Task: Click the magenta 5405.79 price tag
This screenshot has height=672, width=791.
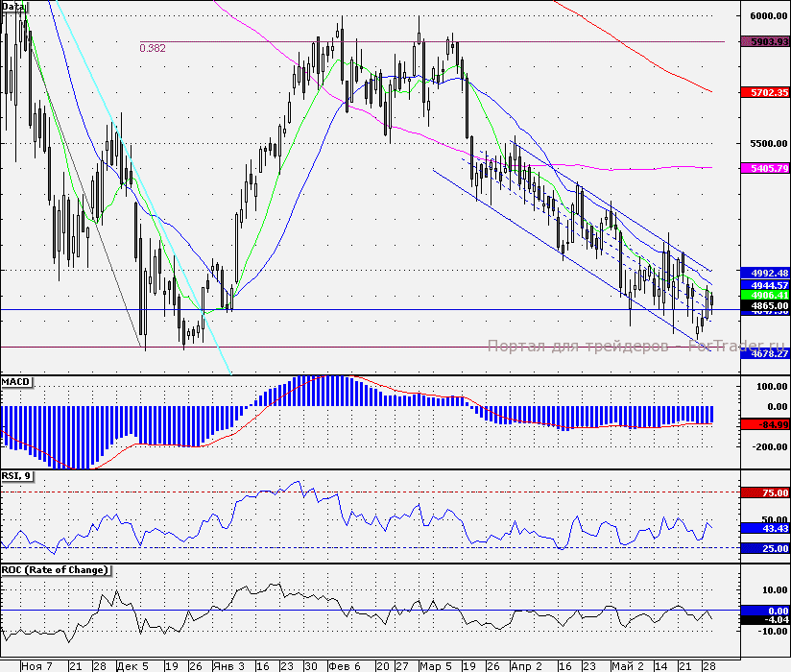Action: [x=764, y=168]
